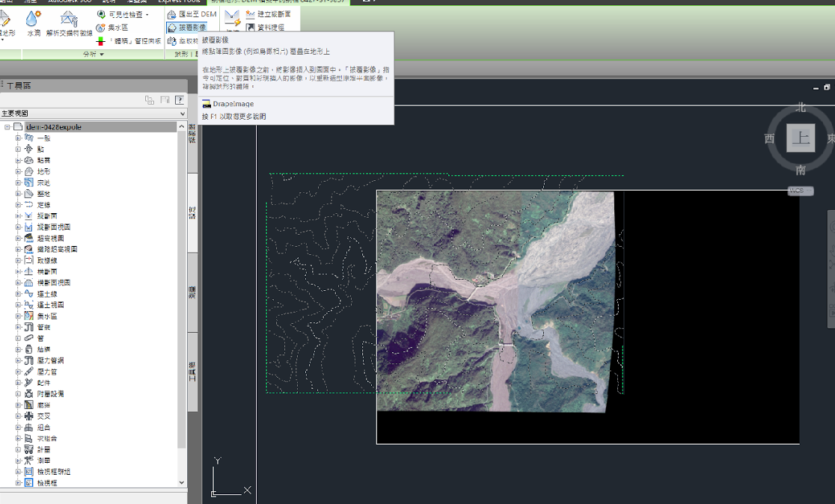Select the Intersections (交叉) tree node icon
The image size is (835, 504).
click(28, 417)
